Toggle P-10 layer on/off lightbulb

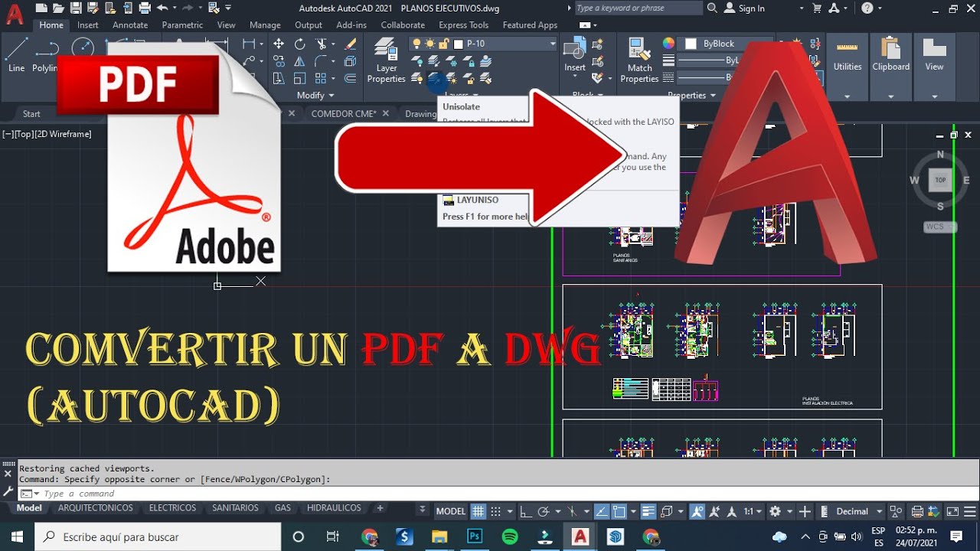[416, 44]
